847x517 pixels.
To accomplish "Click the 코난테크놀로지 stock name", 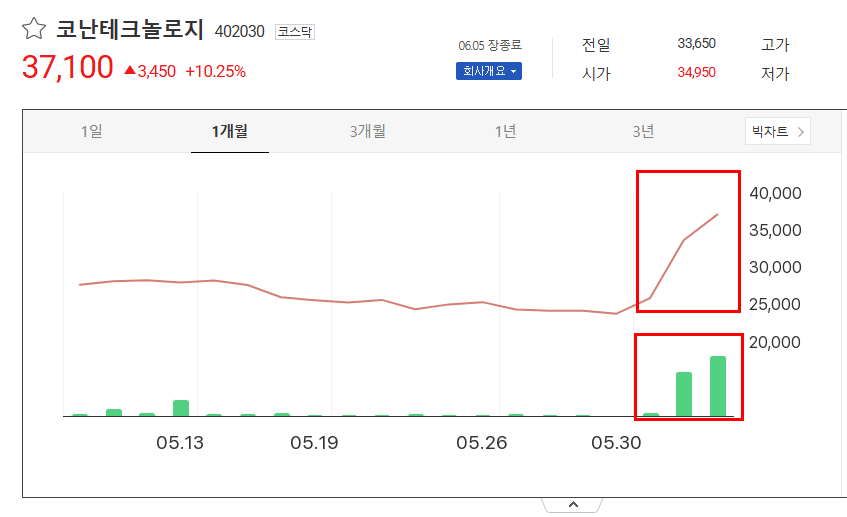I will (x=130, y=29).
